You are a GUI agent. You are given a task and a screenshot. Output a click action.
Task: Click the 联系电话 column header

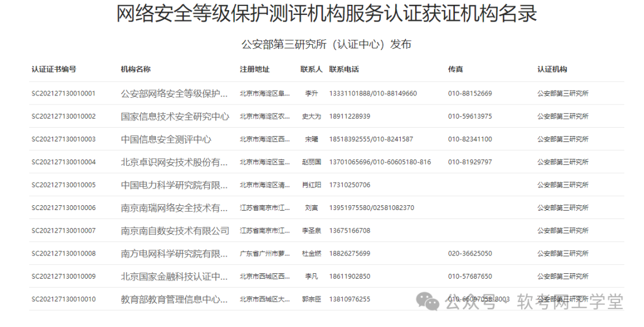pos(344,69)
